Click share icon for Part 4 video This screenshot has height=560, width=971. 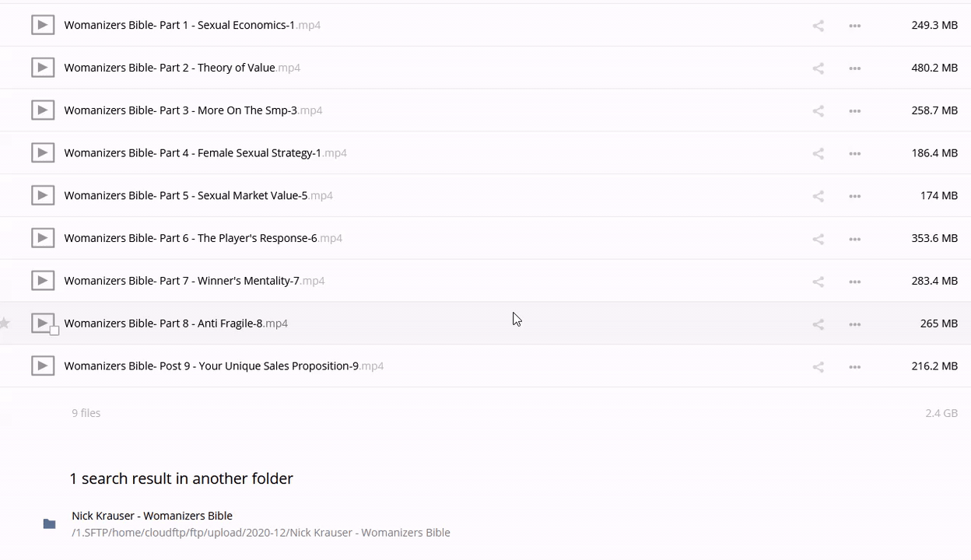(818, 153)
